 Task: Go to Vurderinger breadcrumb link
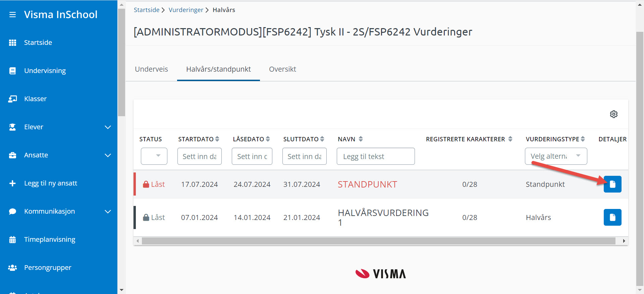186,10
